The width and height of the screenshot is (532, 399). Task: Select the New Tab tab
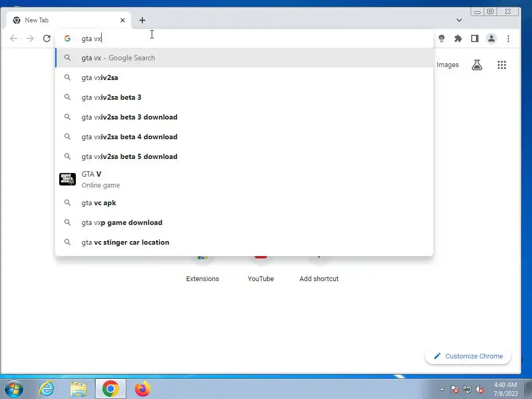68,20
